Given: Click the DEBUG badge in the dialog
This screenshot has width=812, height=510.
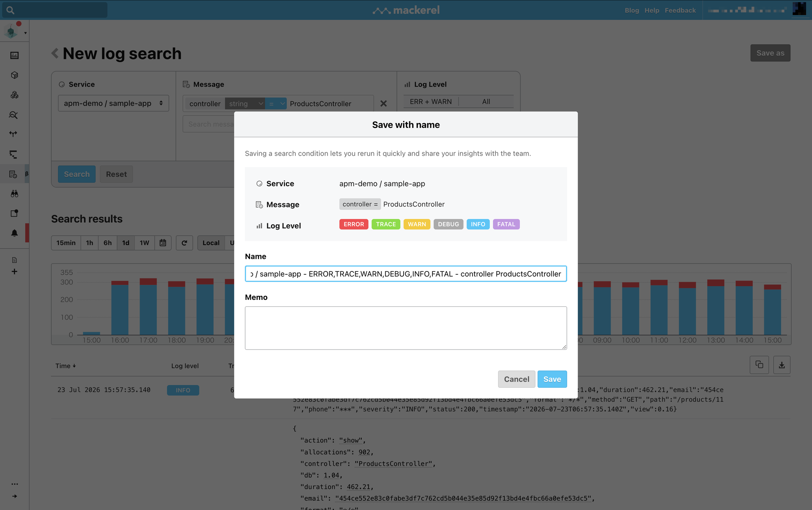Looking at the screenshot, I should click(449, 224).
